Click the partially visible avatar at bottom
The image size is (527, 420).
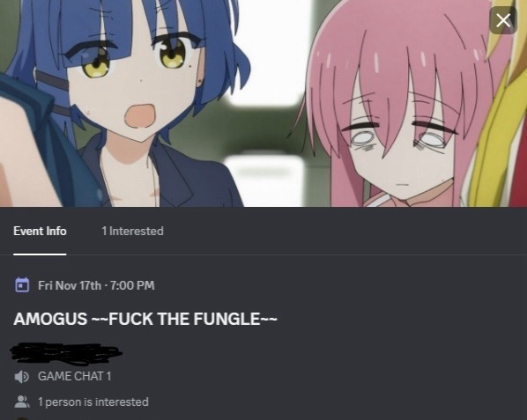(22, 418)
